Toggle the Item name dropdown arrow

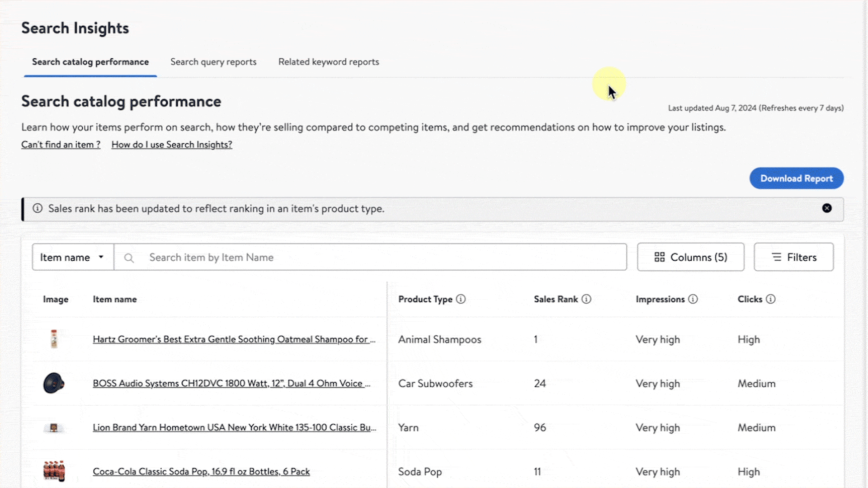click(100, 257)
